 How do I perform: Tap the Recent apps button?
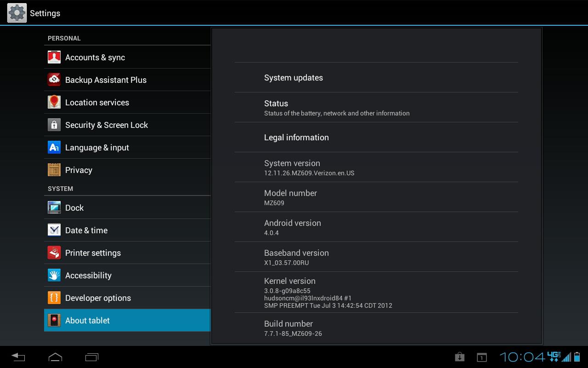pos(92,357)
